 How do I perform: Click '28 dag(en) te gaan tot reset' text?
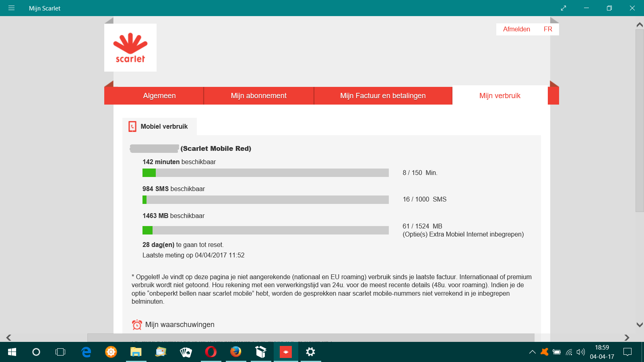(x=183, y=245)
